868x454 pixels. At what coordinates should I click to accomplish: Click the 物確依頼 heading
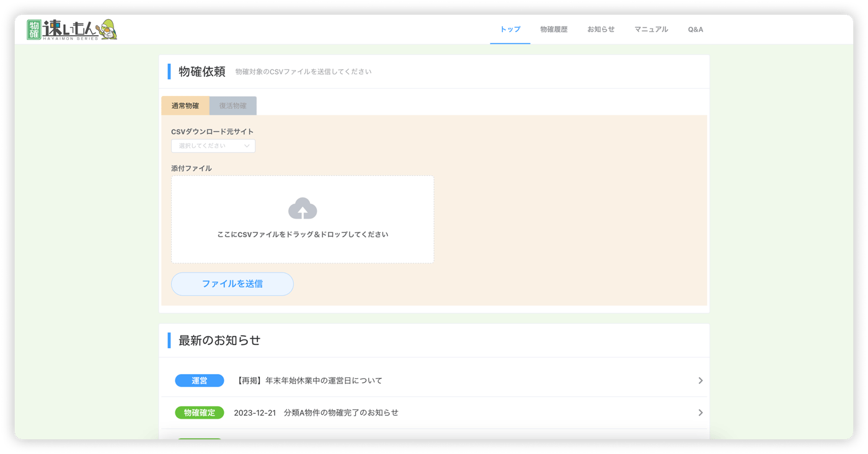[202, 72]
